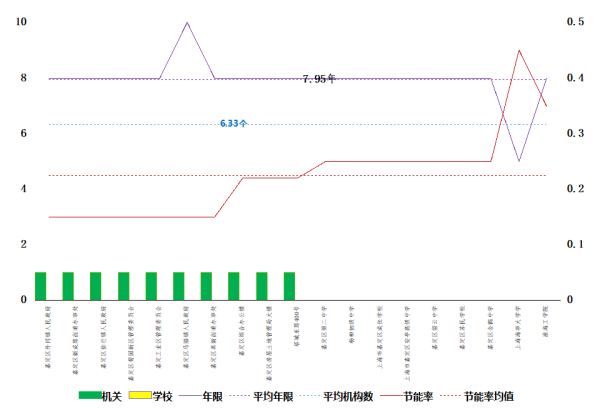
Task: Click the 7.95年 average data label
Action: [319, 78]
